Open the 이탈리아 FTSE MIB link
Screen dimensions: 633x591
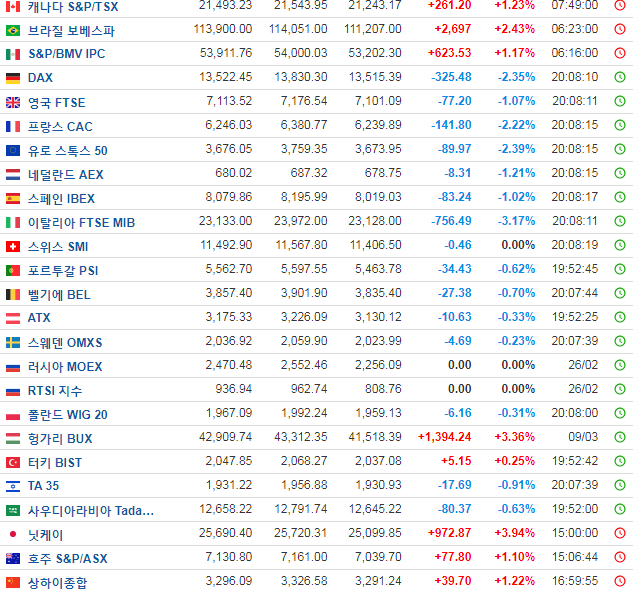[x=81, y=222]
